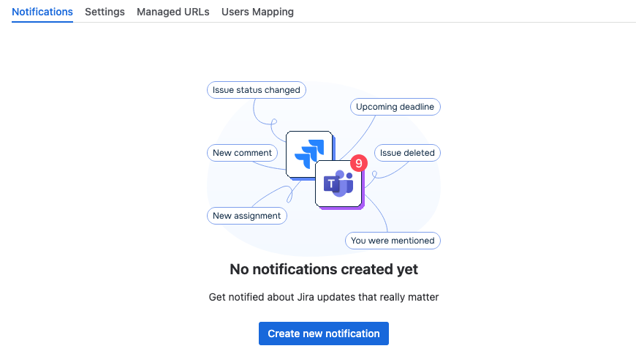Screen dimensions: 644x354
Task: Click the Issue deleted bubble
Action: 407,153
